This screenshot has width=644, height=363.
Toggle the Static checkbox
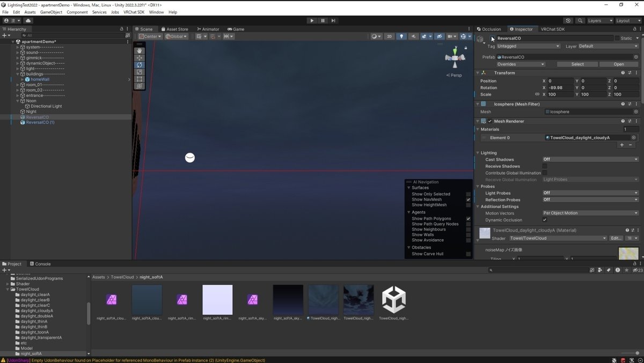click(617, 38)
